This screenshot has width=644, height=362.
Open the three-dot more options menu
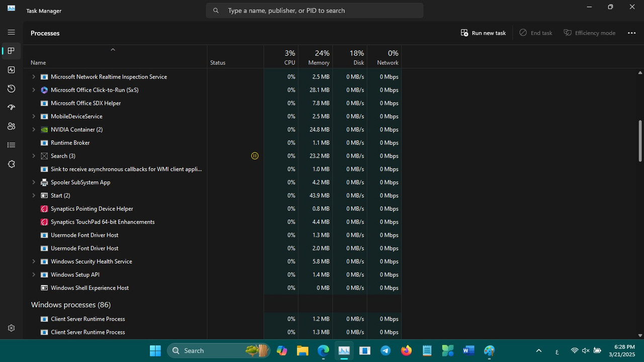pos(632,33)
